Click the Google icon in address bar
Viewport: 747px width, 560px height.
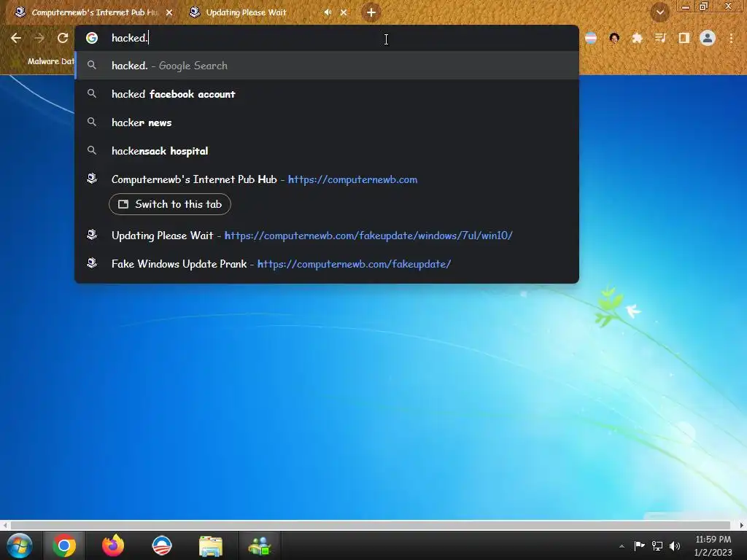point(92,38)
